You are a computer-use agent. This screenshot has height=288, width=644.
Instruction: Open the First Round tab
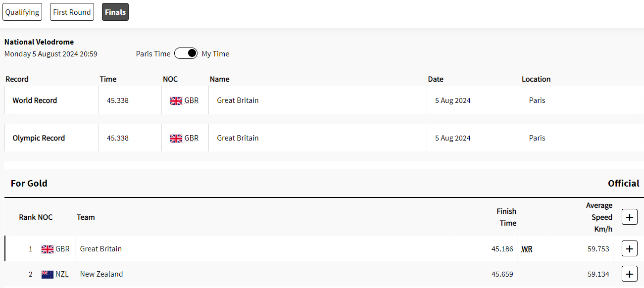(72, 12)
